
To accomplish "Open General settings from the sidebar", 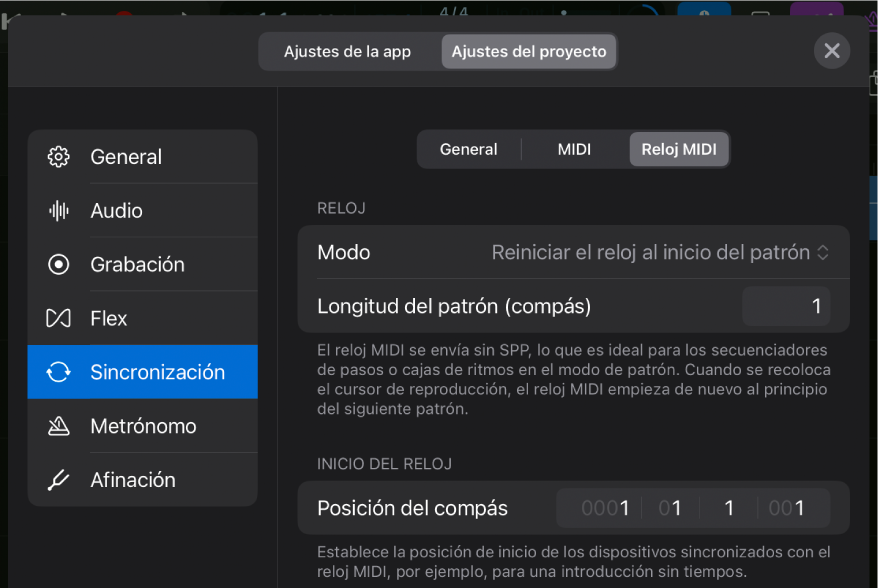I will point(125,156).
